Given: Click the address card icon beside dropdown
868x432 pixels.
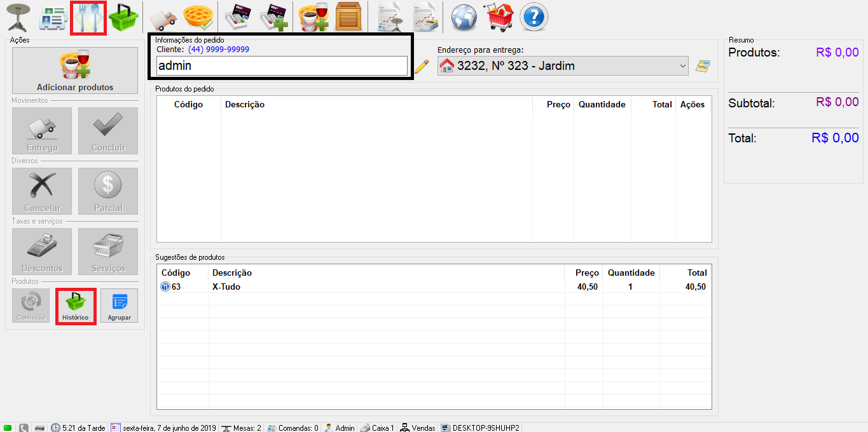Looking at the screenshot, I should pos(703,65).
